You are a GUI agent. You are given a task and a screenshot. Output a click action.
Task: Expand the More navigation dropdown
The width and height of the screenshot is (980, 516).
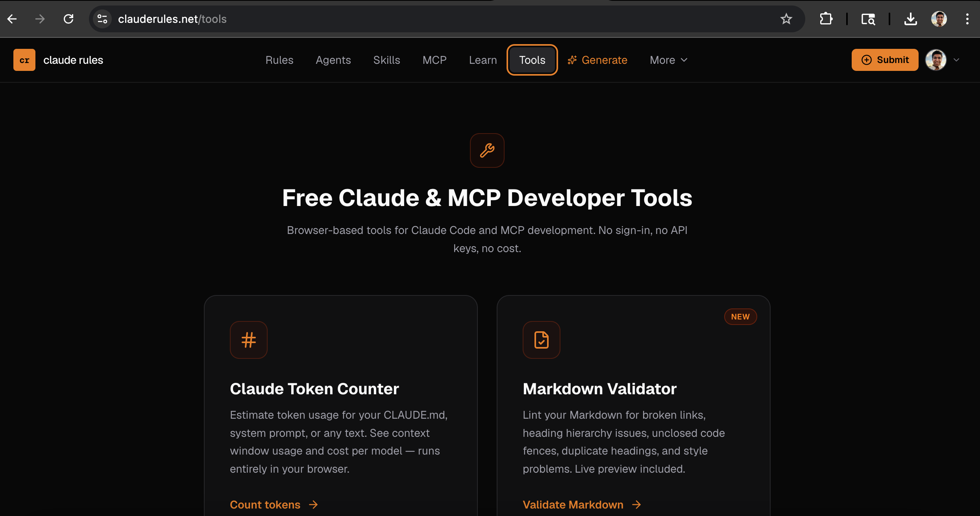(x=668, y=60)
